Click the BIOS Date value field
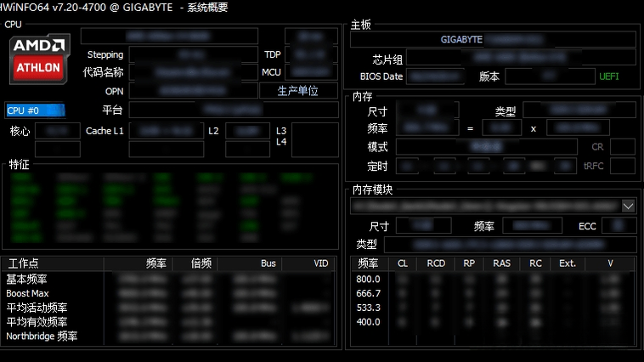The height and width of the screenshot is (362, 644). 435,76
